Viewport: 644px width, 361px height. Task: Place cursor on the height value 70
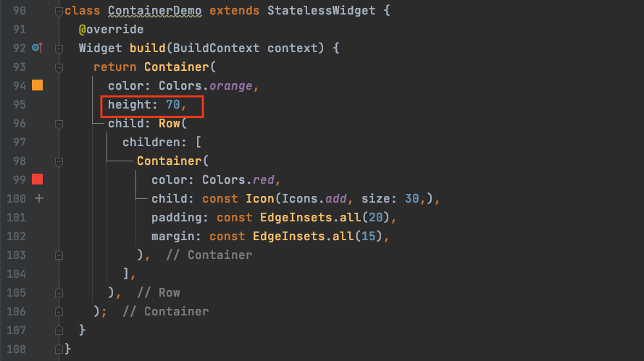tap(172, 105)
